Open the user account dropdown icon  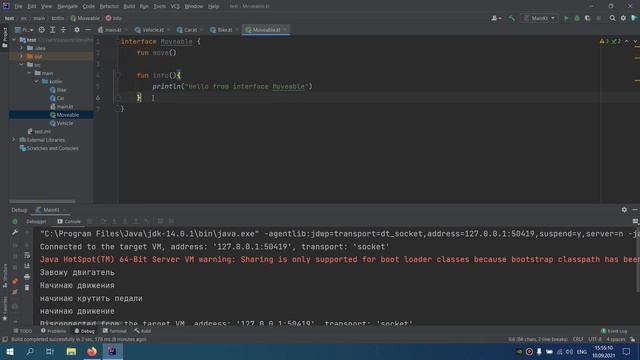coord(496,18)
